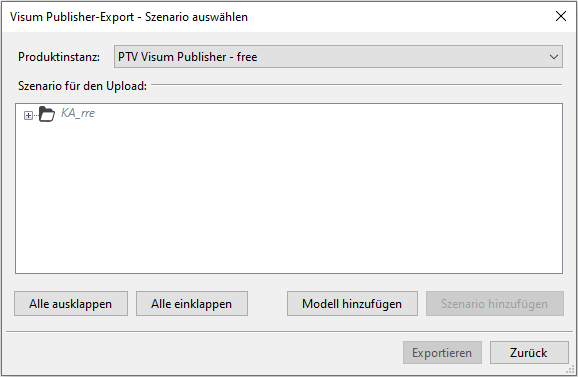The height and width of the screenshot is (377, 578).
Task: Click the separator line above Exportieren
Action: coord(289,331)
